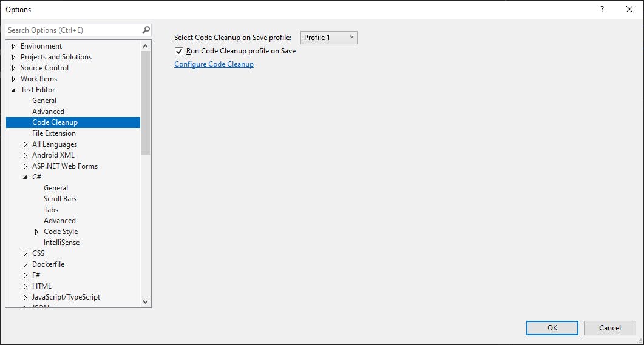Click the options tree scrollbar thumb
Screen dimensions: 644x345
146,103
